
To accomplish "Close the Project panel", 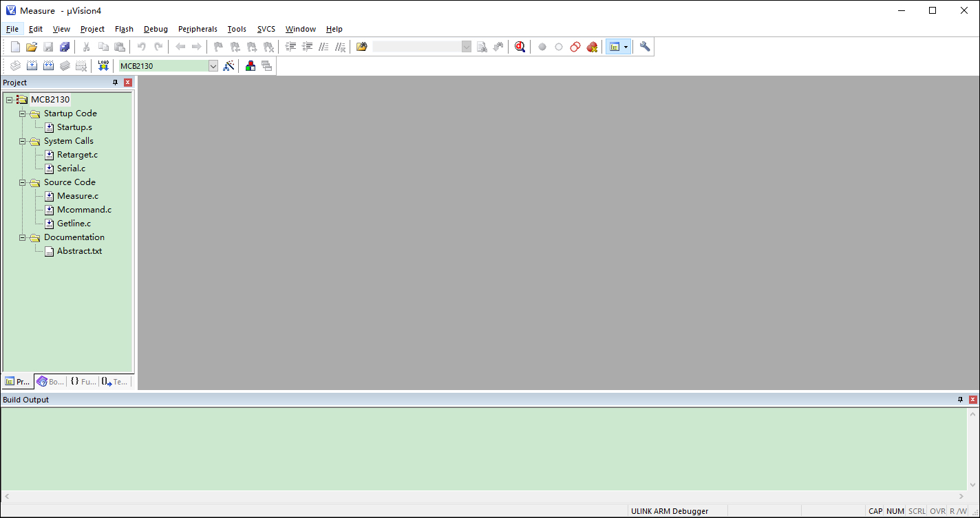I will coord(127,83).
